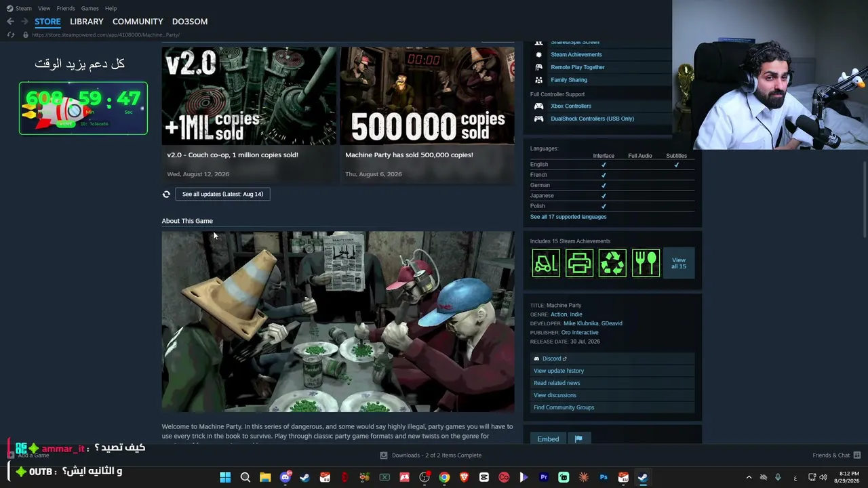Viewport: 868px width, 488px height.
Task: Open the Family Sharing link
Action: (569, 80)
